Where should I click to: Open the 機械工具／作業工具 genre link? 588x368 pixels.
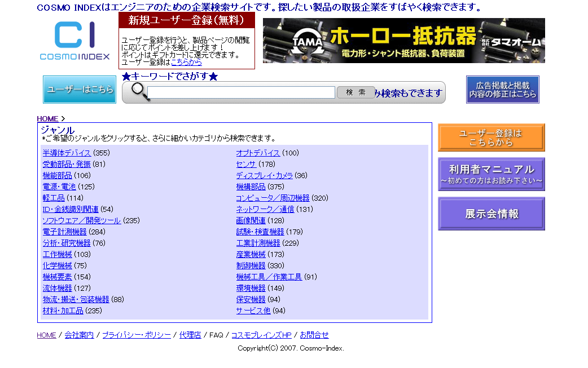pos(269,277)
